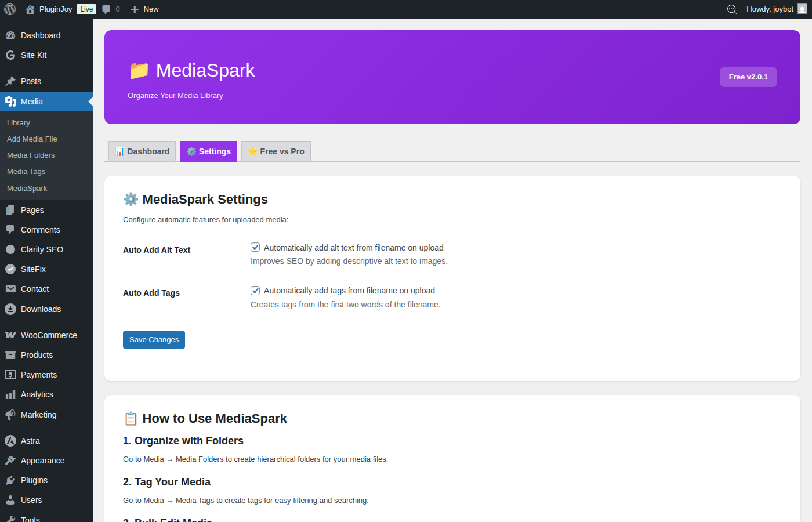Click the joybot profile avatar
Screen dimensions: 812x522
click(x=802, y=9)
